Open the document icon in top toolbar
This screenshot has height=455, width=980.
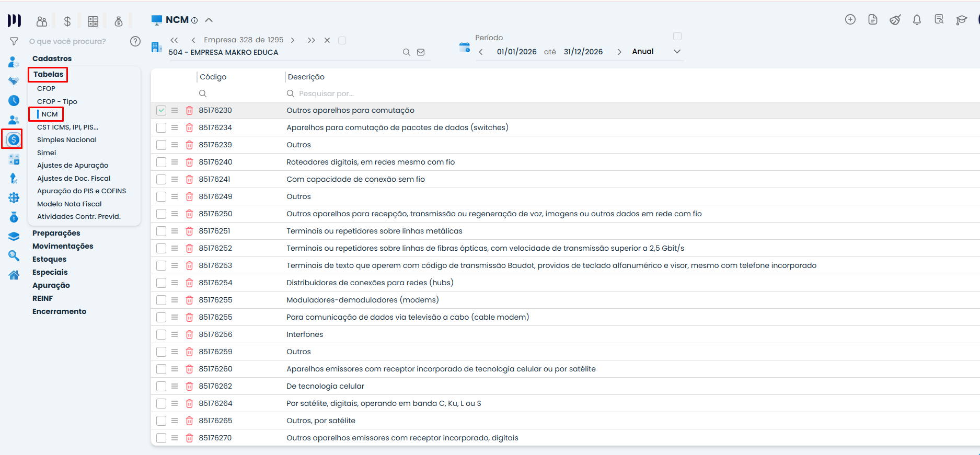pos(873,20)
